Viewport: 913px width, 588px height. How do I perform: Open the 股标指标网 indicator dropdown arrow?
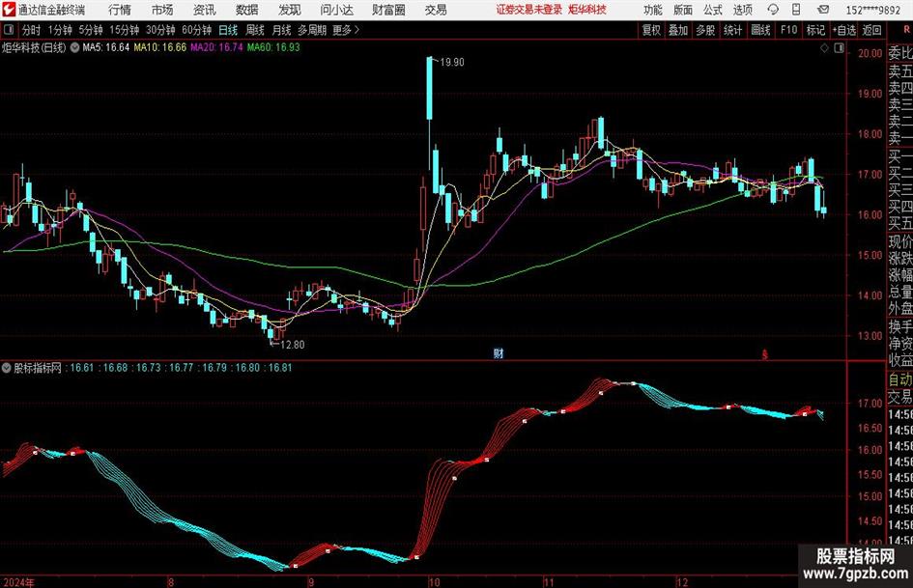(7, 368)
